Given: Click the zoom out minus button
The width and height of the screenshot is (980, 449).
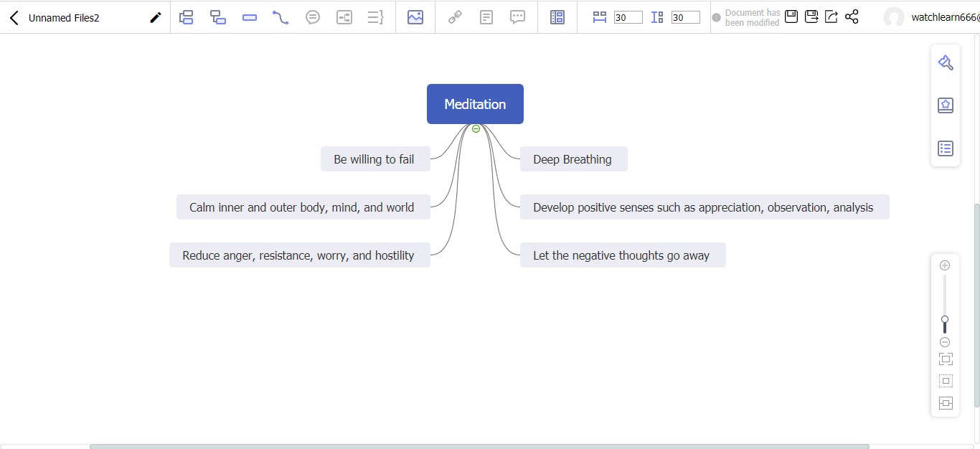Looking at the screenshot, I should pyautogui.click(x=945, y=342).
